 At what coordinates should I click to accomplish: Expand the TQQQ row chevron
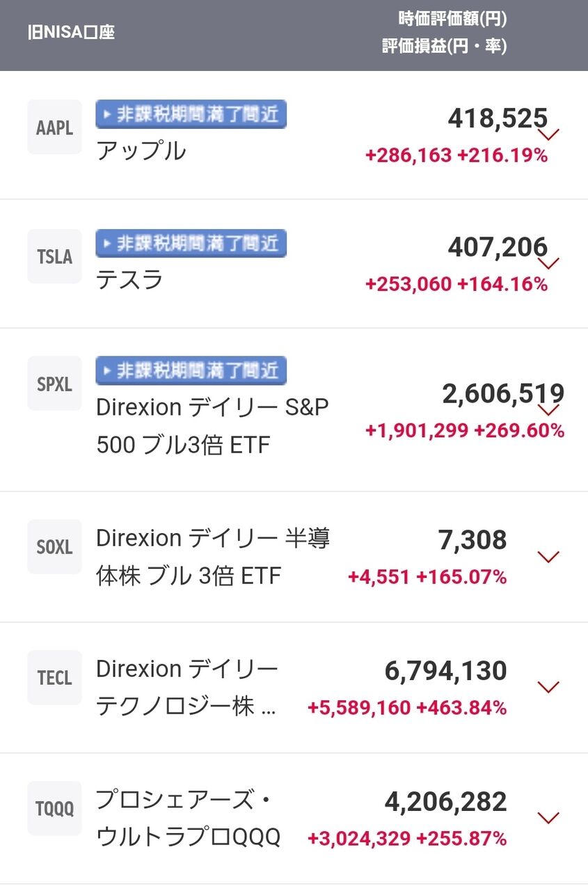[549, 818]
